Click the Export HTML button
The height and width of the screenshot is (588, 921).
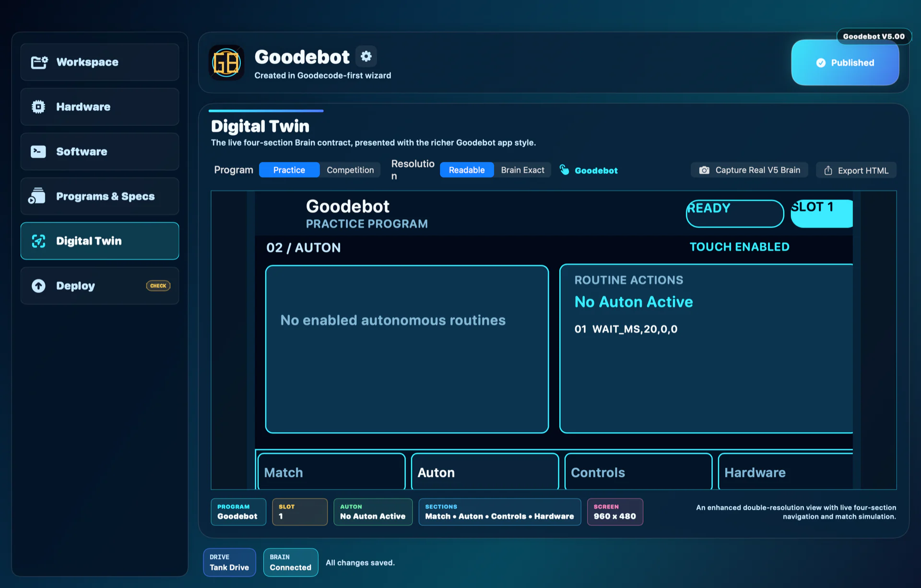point(856,170)
